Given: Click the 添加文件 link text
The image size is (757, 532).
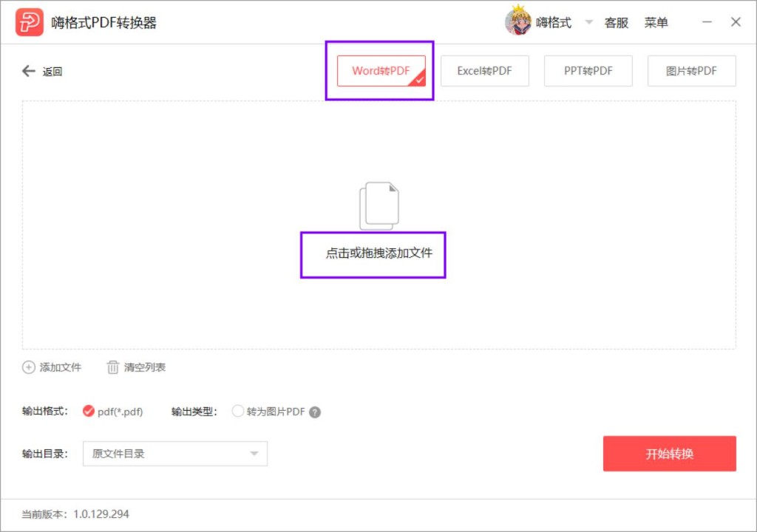Looking at the screenshot, I should click(x=61, y=367).
